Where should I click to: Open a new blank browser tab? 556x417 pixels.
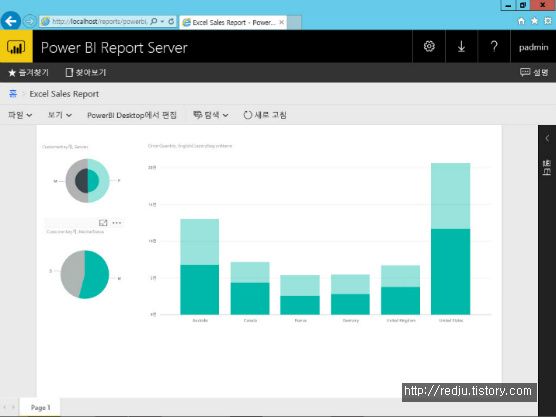tap(294, 22)
